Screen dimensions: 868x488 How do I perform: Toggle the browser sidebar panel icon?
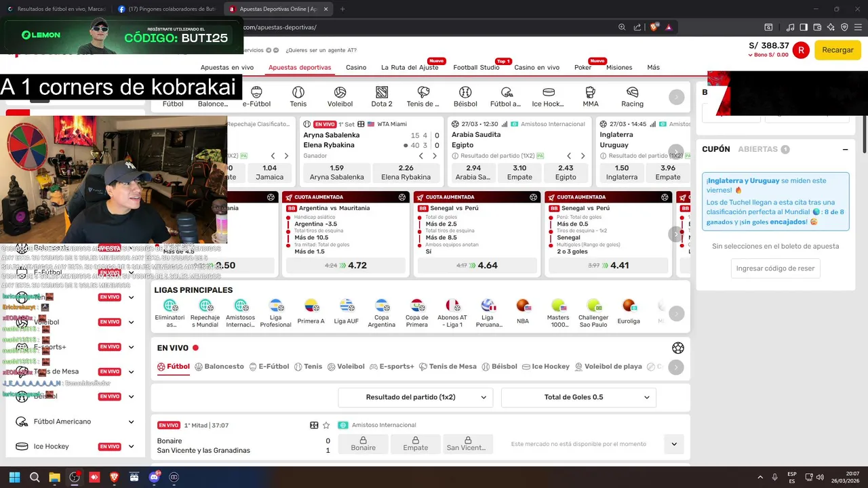pyautogui.click(x=804, y=27)
